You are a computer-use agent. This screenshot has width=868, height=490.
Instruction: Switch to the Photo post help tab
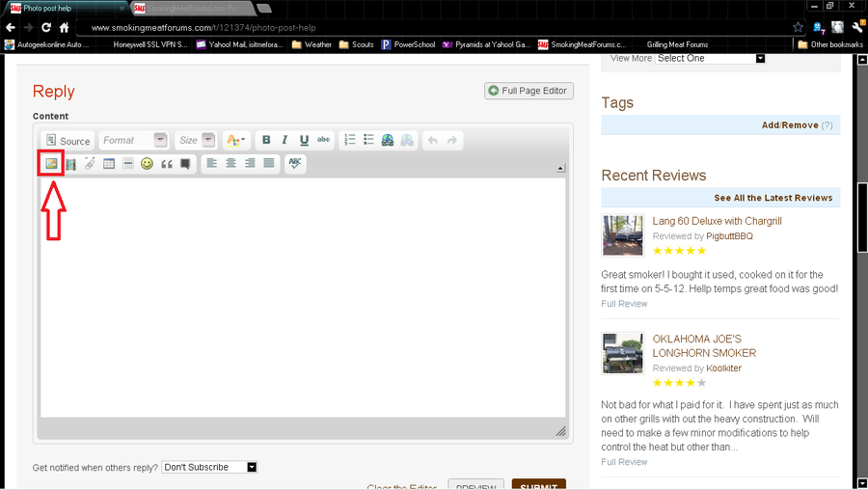pos(66,9)
